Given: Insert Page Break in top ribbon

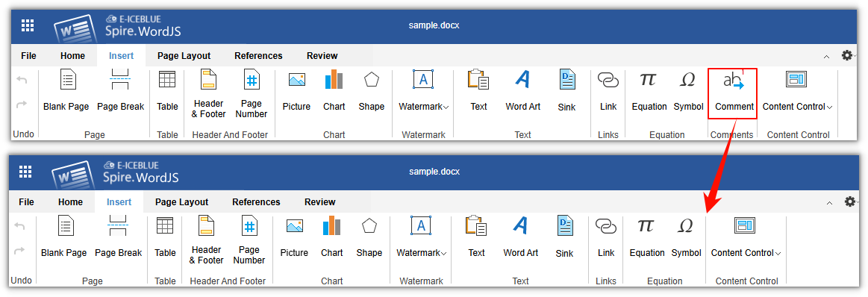Looking at the screenshot, I should [x=120, y=91].
